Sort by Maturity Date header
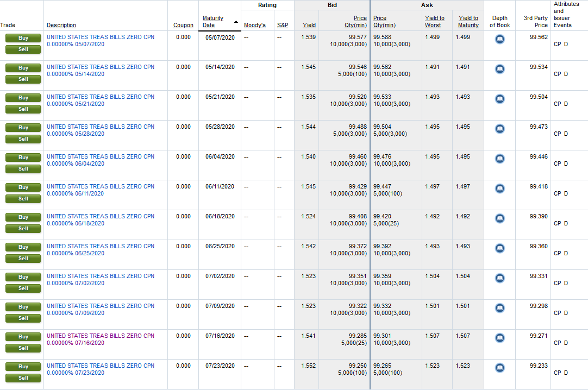Viewport: 588px width, 390px height. tap(212, 22)
